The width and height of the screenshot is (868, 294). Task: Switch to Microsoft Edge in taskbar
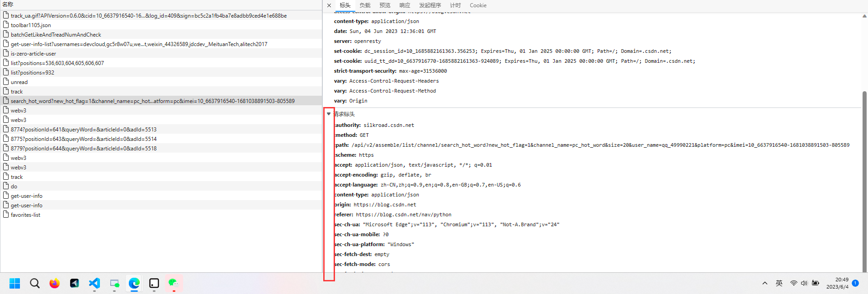[134, 283]
